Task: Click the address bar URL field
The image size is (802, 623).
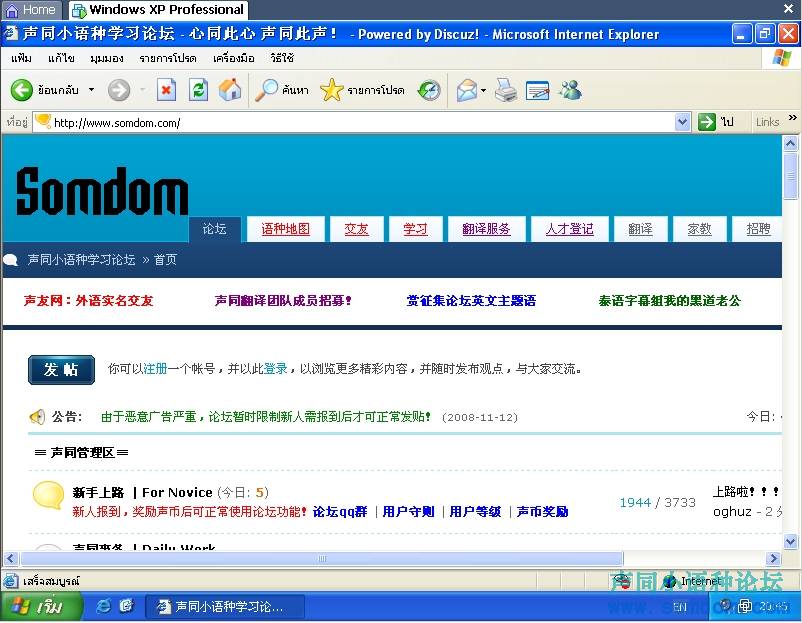Action: coord(364,123)
